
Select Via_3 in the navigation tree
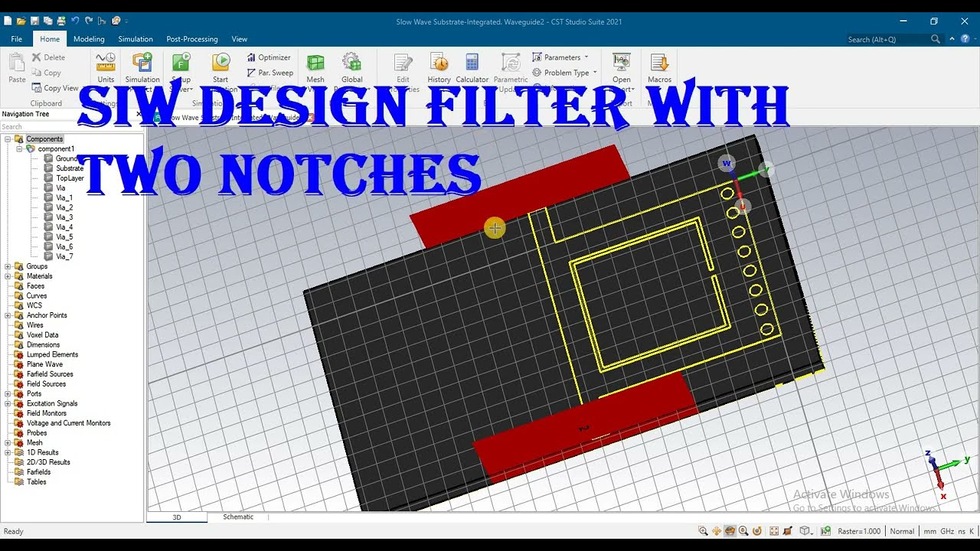[x=64, y=217]
